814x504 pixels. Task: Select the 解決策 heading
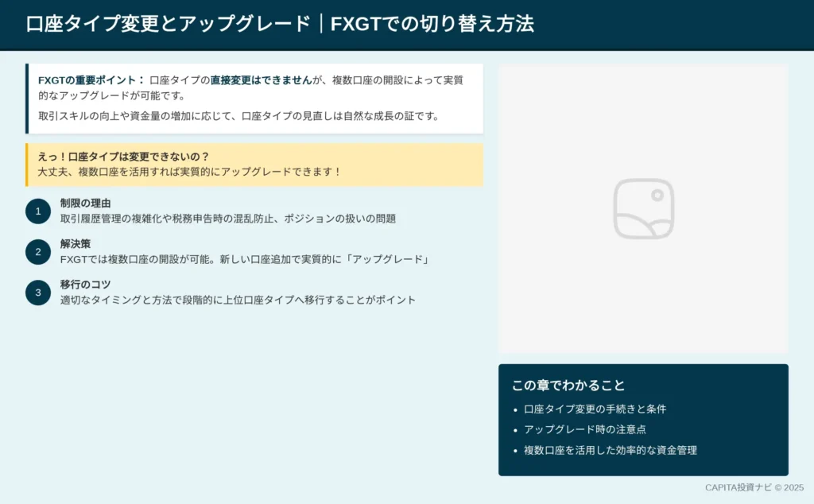(76, 244)
